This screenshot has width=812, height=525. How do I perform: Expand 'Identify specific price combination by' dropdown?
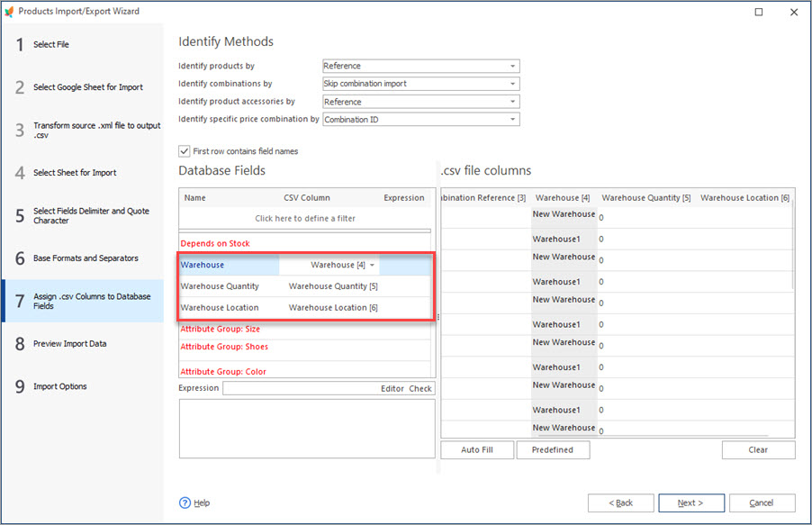pos(513,119)
